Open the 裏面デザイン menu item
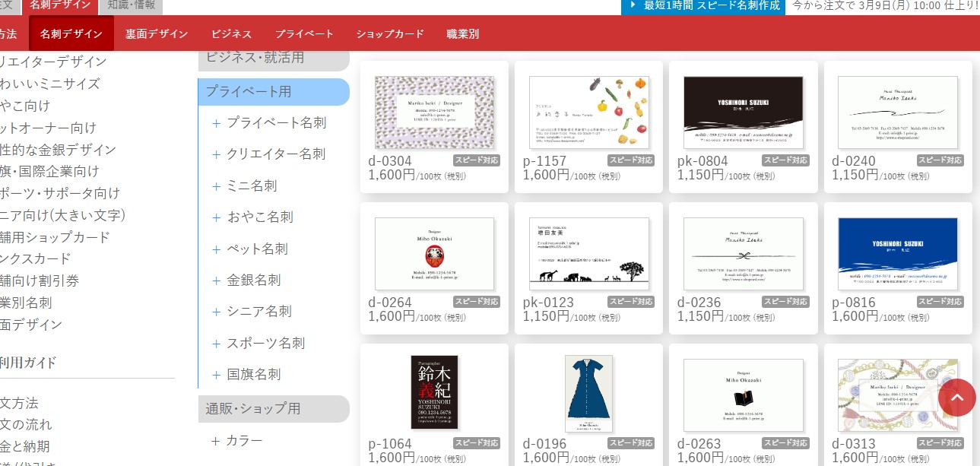Viewport: 980px width, 466px height. (157, 33)
